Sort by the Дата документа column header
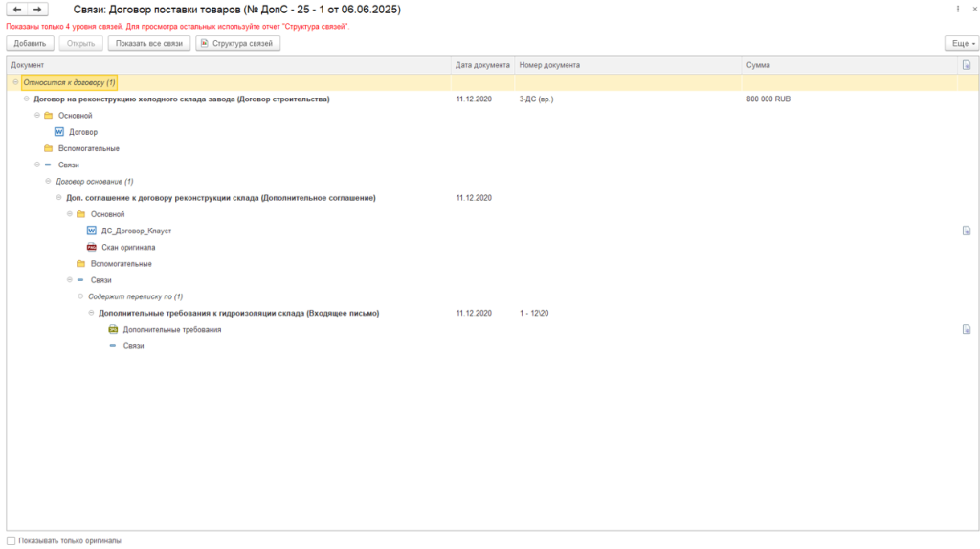 coord(482,65)
